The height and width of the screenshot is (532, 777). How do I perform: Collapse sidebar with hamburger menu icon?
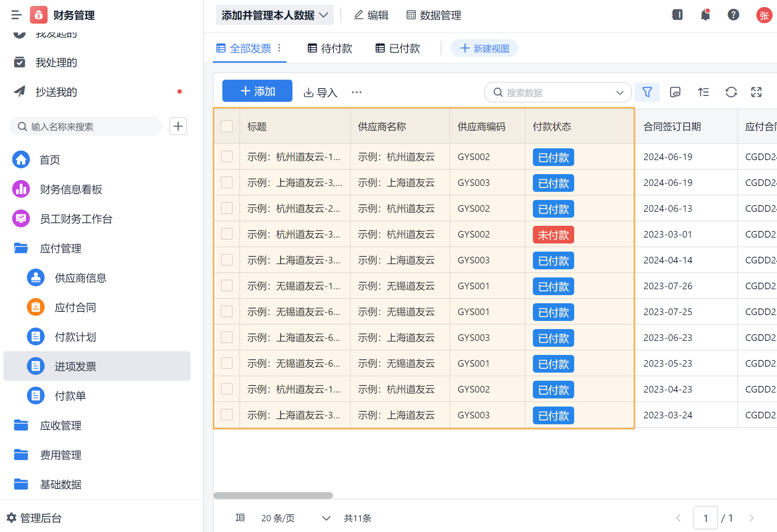[16, 15]
